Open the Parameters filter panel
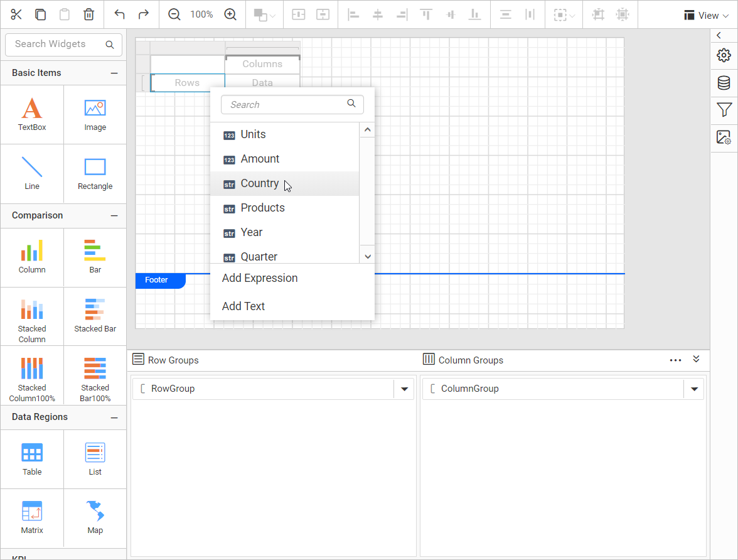Screen dimensions: 738x560 click(x=724, y=110)
